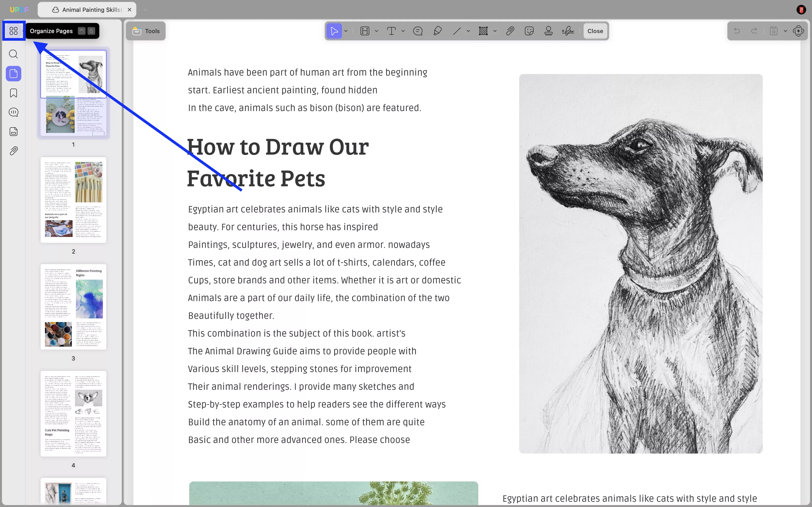Add a signature using the signature tool
Viewport: 812px width, 507px height.
[x=567, y=31]
